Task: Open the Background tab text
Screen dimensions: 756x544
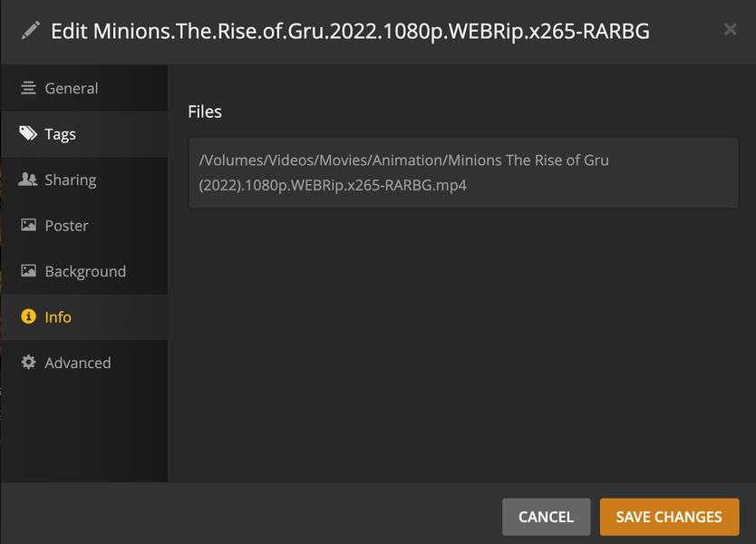Action: [x=85, y=271]
